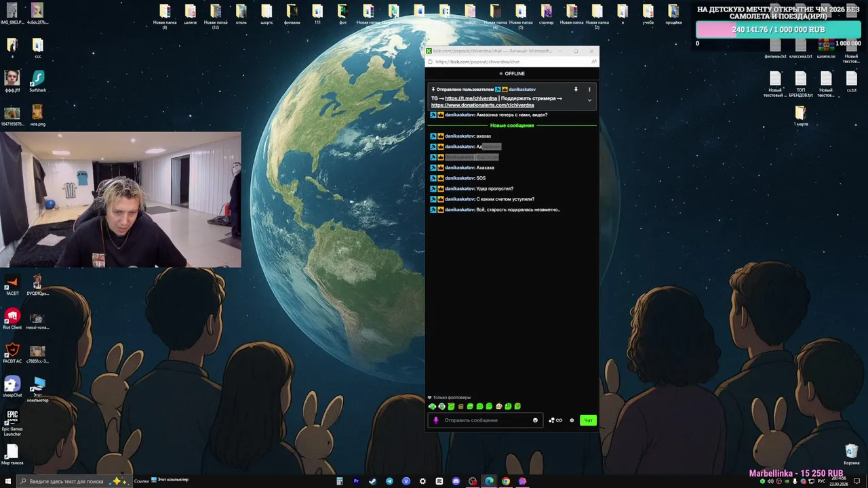Switch to Microsoft Edge in the taskbar
The width and height of the screenshot is (868, 488).
coord(489,481)
